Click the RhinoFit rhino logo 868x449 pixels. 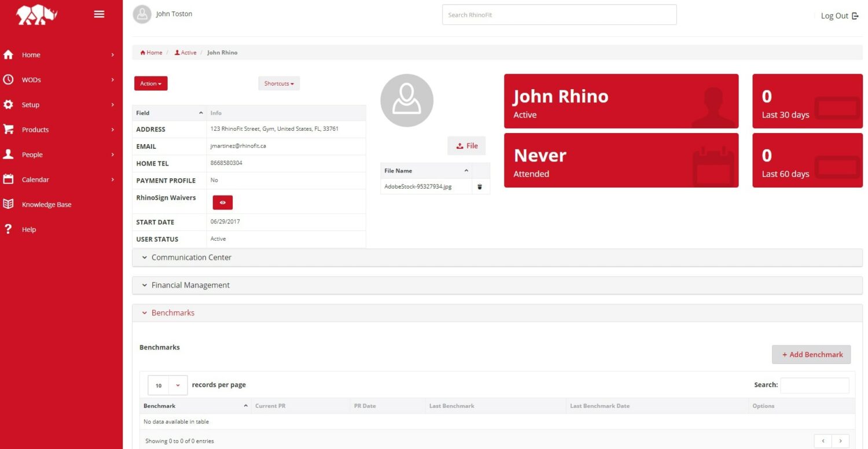coord(37,15)
